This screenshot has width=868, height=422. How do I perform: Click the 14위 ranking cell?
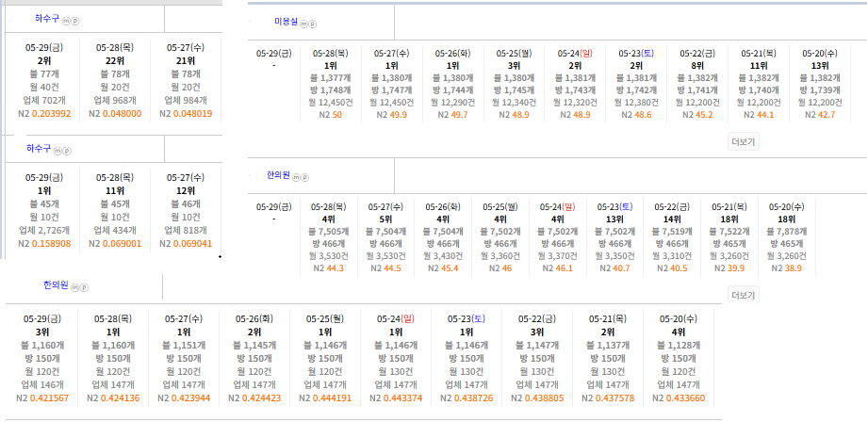671,219
